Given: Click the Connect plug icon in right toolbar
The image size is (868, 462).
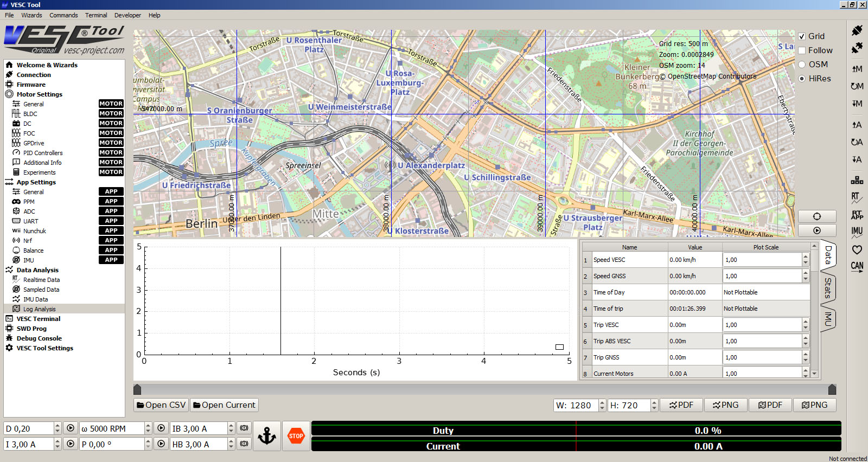Looking at the screenshot, I should click(857, 30).
